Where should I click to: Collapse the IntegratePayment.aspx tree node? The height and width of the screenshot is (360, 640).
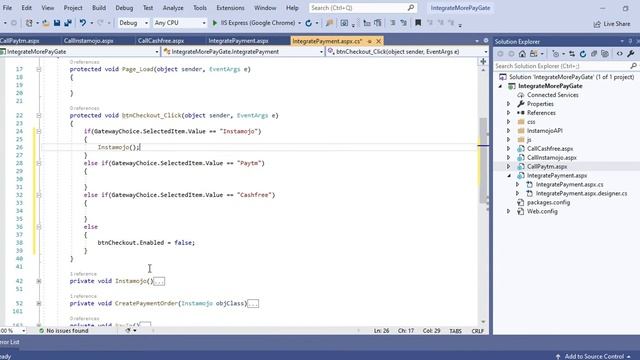point(509,176)
